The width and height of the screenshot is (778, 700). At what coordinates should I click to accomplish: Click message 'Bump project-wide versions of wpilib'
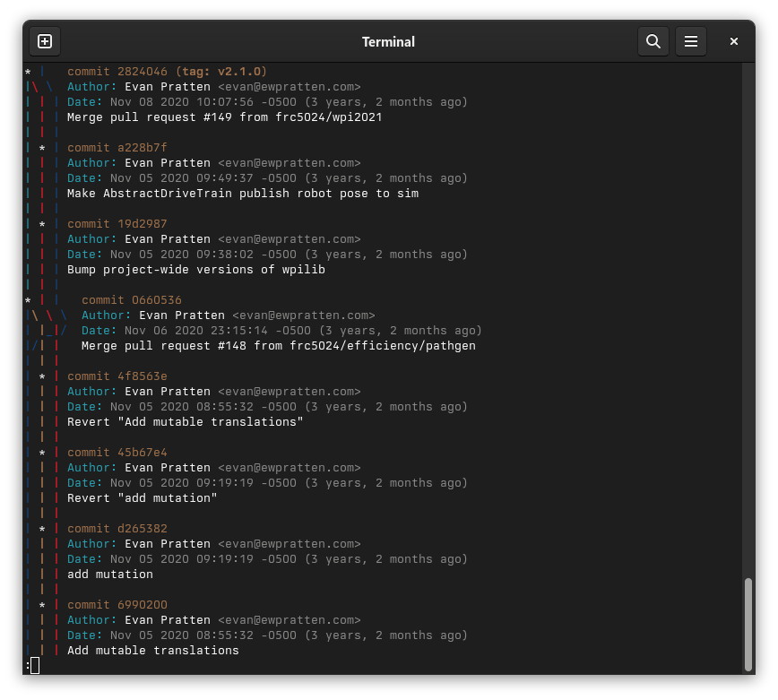tap(196, 270)
